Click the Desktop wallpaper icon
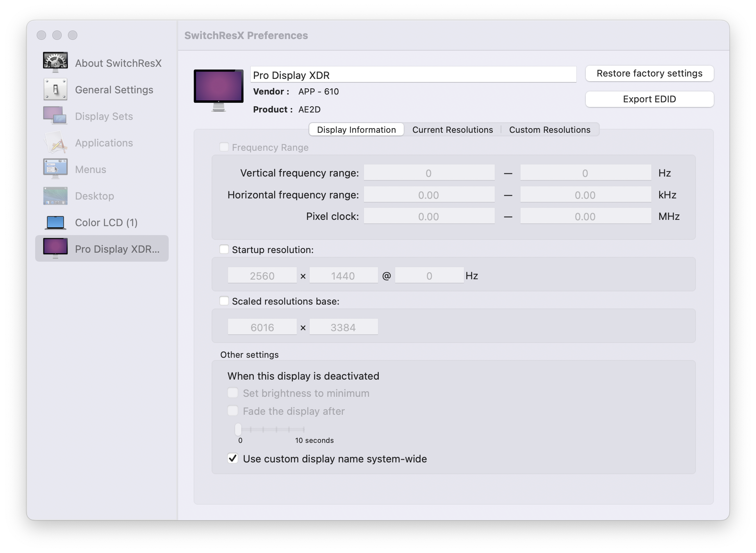756x553 pixels. [55, 196]
